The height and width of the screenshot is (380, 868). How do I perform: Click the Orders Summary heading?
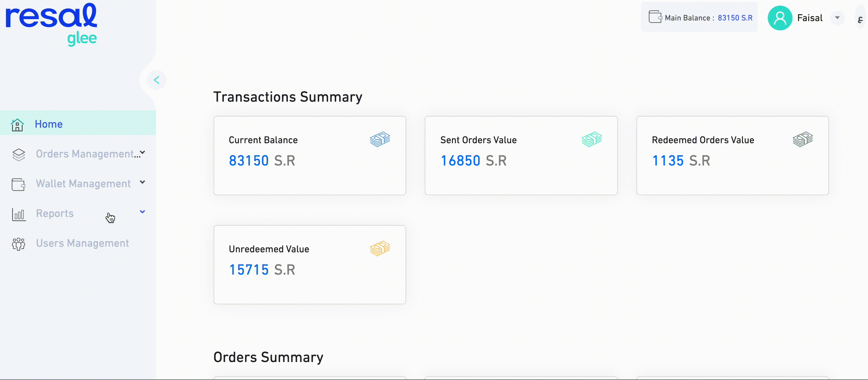click(268, 357)
